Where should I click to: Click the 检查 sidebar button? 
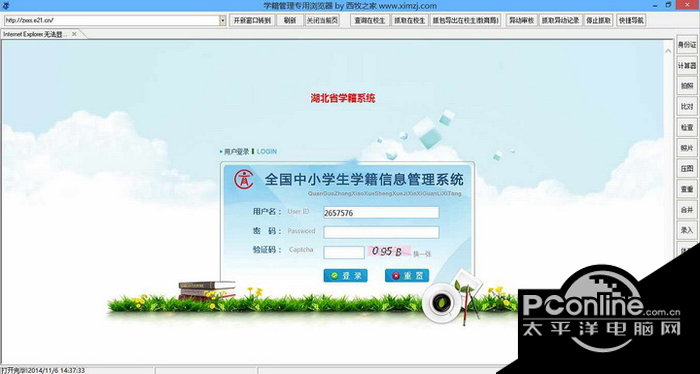pyautogui.click(x=687, y=127)
